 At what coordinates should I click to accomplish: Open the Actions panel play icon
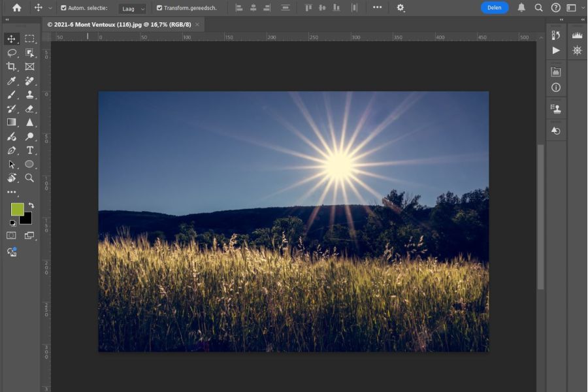[x=556, y=50]
